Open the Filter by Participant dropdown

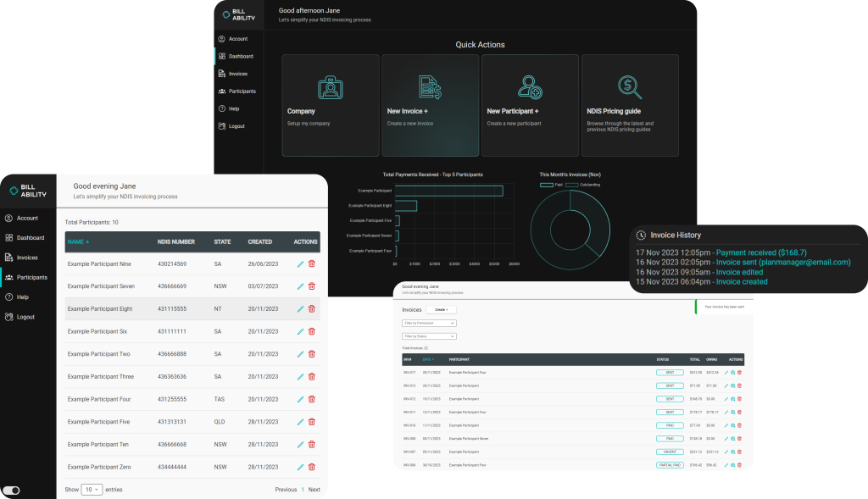(429, 322)
